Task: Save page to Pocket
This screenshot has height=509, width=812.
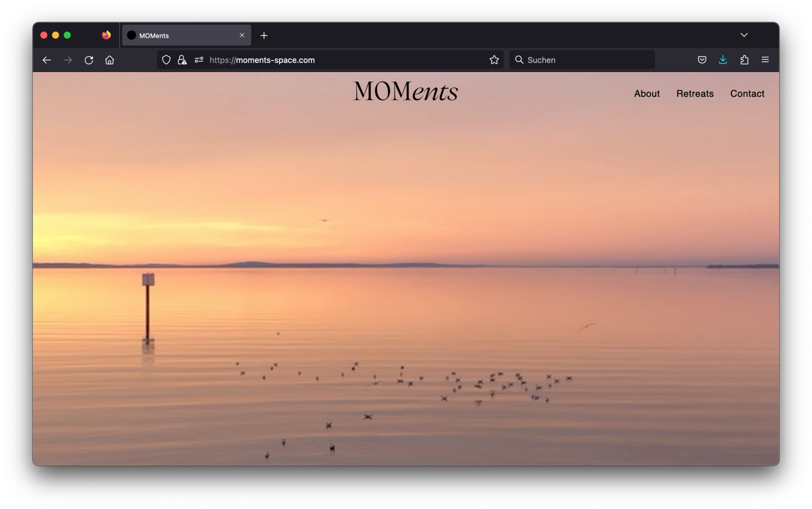Action: pyautogui.click(x=702, y=60)
